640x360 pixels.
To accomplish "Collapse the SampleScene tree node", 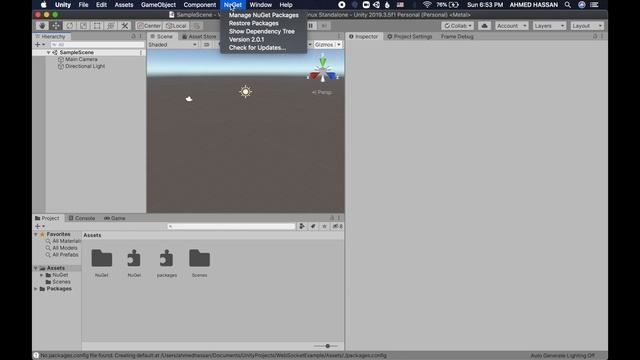I will [x=49, y=52].
